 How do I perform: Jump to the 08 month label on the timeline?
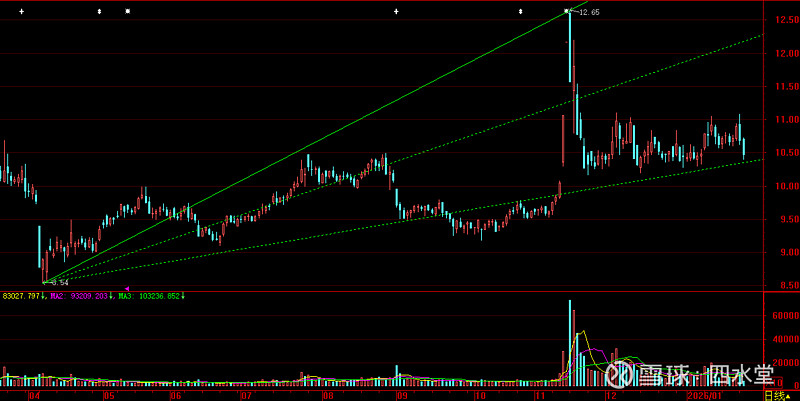click(328, 396)
